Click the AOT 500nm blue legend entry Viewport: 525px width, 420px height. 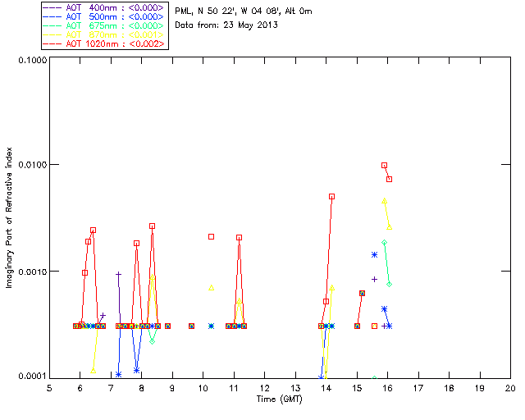(x=104, y=16)
